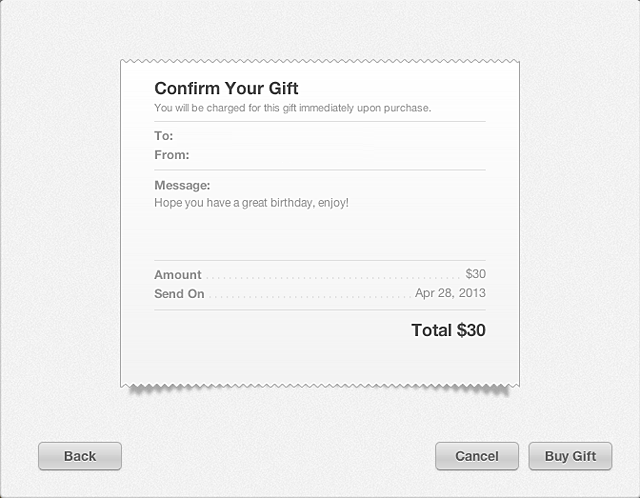Confirm purchase with Buy Gift button

[x=570, y=456]
